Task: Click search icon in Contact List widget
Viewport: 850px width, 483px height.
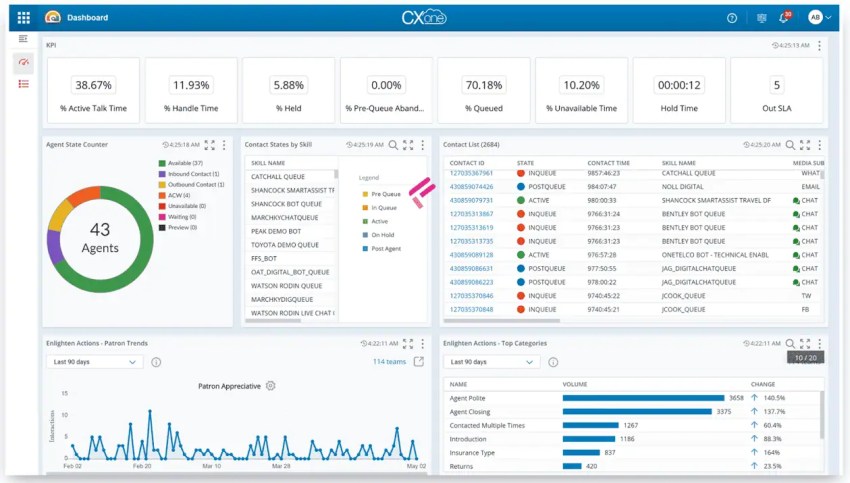Action: coord(790,145)
